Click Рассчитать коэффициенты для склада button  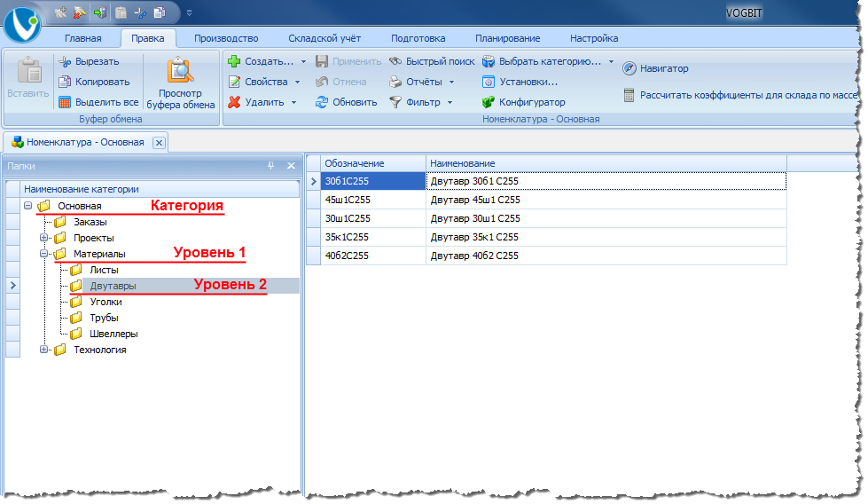tap(740, 95)
